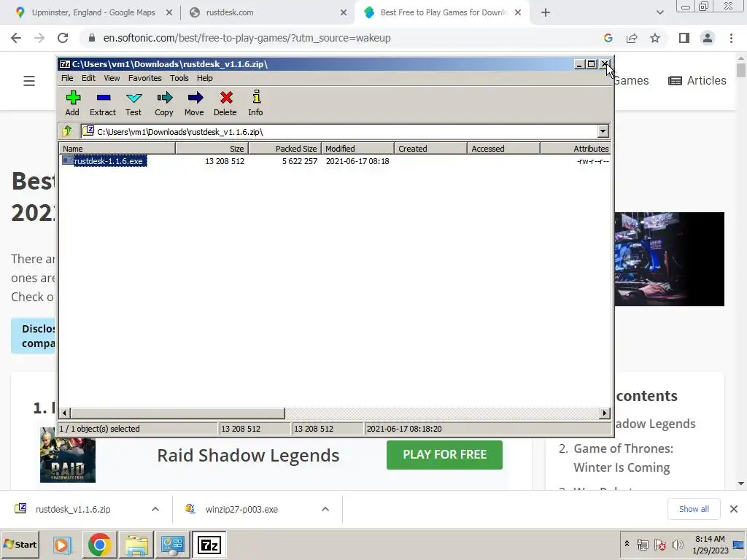
Task: Open the Chrome three-dot menu
Action: click(x=731, y=38)
